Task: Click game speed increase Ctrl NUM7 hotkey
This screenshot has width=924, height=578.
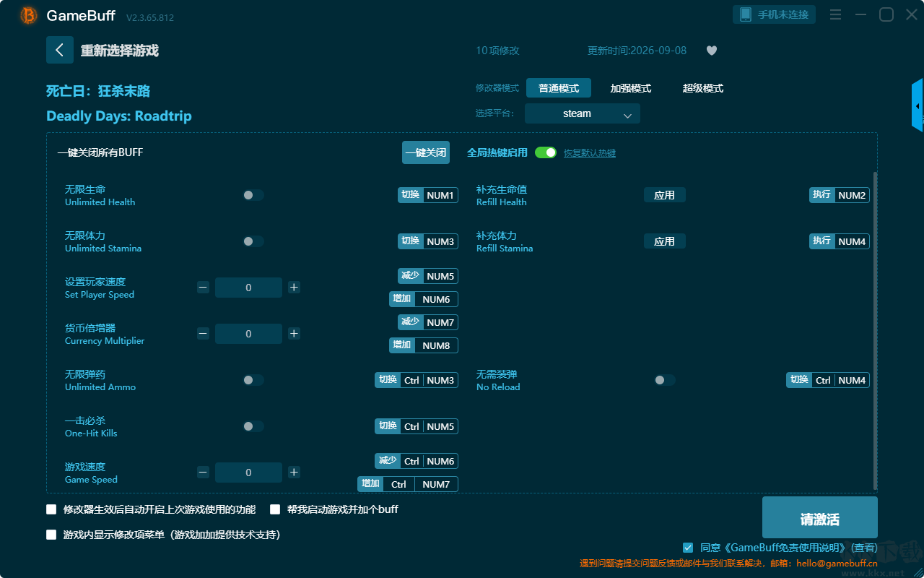Action: click(x=408, y=484)
